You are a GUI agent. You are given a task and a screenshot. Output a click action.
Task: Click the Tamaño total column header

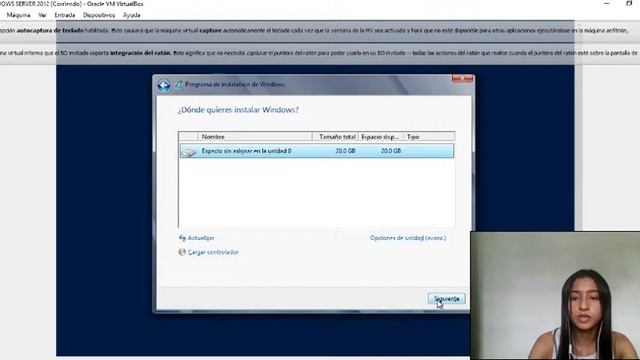pos(335,137)
